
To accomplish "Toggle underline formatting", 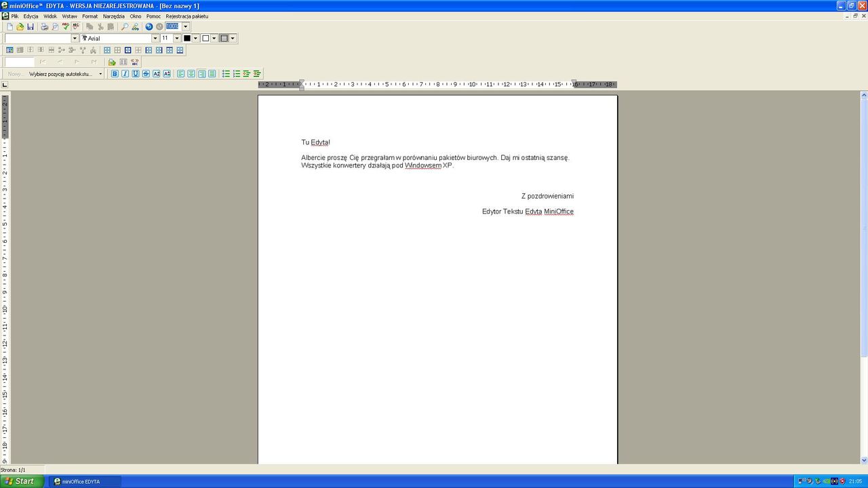I will tap(136, 74).
